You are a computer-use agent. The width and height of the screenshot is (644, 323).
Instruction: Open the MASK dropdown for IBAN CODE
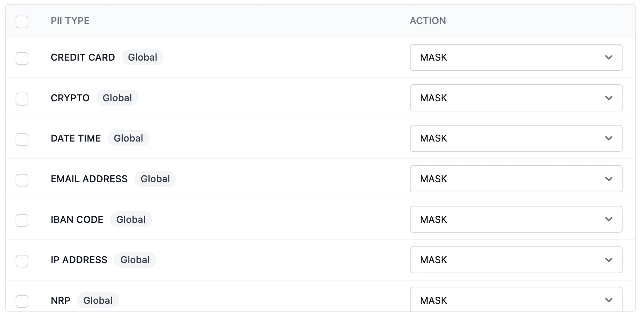click(x=515, y=219)
